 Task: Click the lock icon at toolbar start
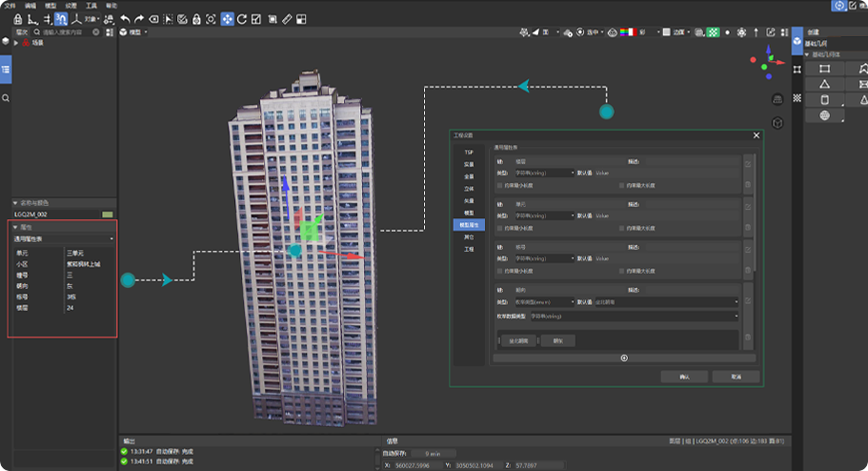18,19
